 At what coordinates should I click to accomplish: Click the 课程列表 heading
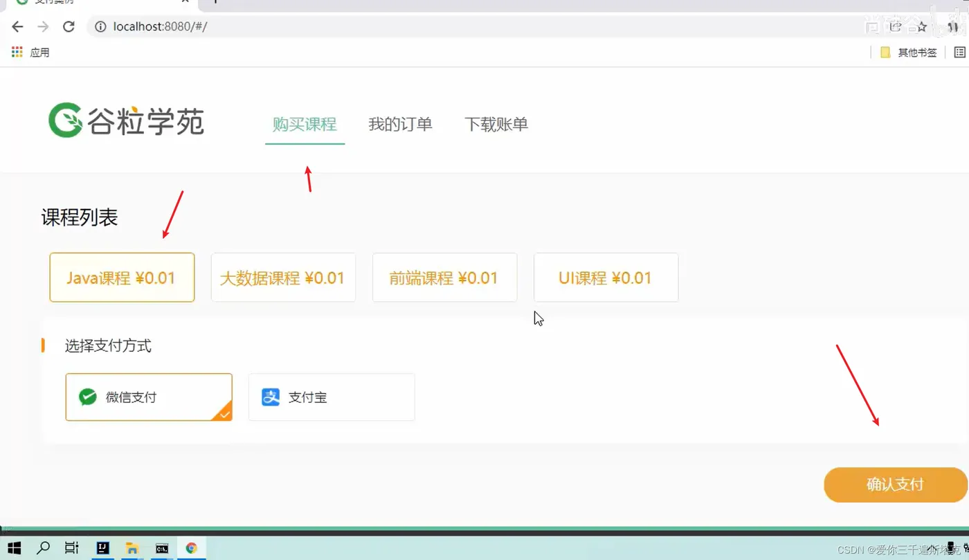pyautogui.click(x=80, y=217)
